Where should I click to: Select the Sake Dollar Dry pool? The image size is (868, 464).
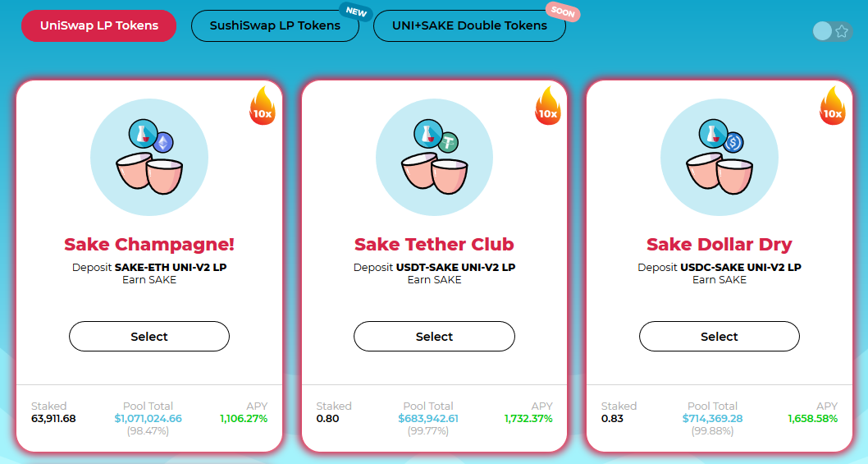click(719, 337)
